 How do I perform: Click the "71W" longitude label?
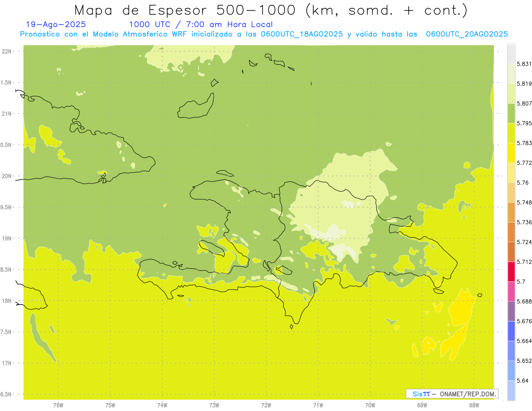pyautogui.click(x=318, y=405)
